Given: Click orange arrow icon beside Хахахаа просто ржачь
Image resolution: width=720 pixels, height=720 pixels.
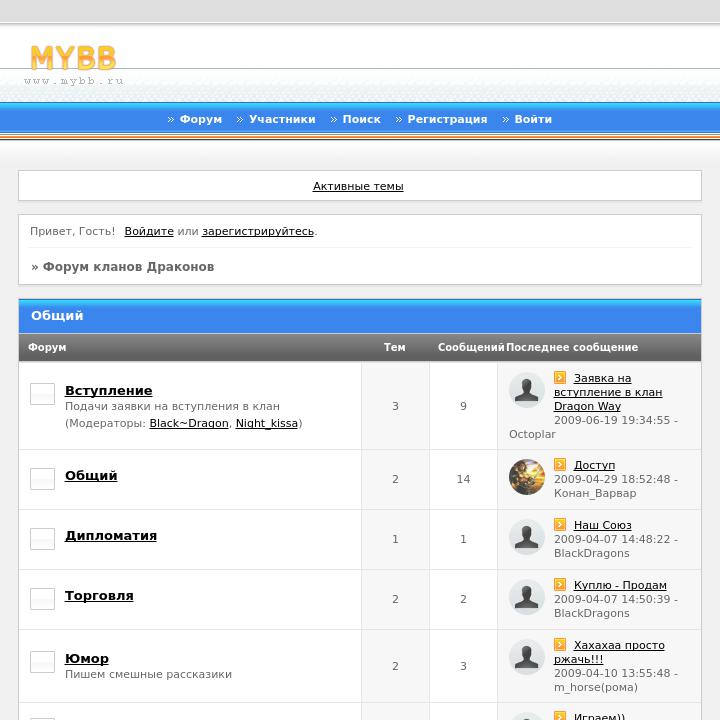Looking at the screenshot, I should 560,644.
